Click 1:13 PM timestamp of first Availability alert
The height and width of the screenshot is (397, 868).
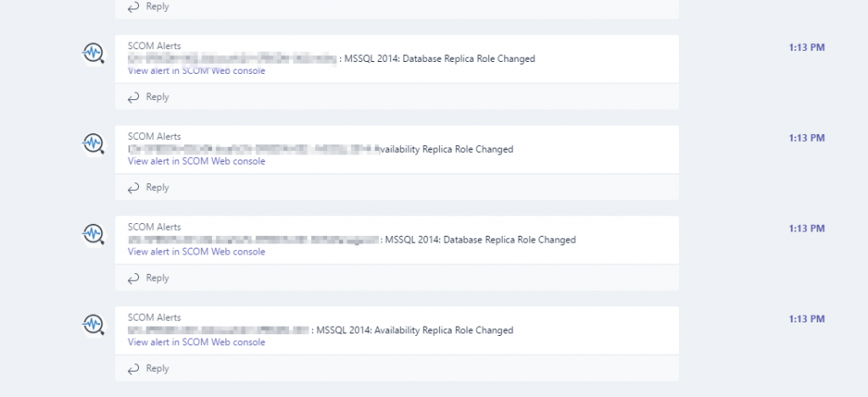[x=807, y=138]
